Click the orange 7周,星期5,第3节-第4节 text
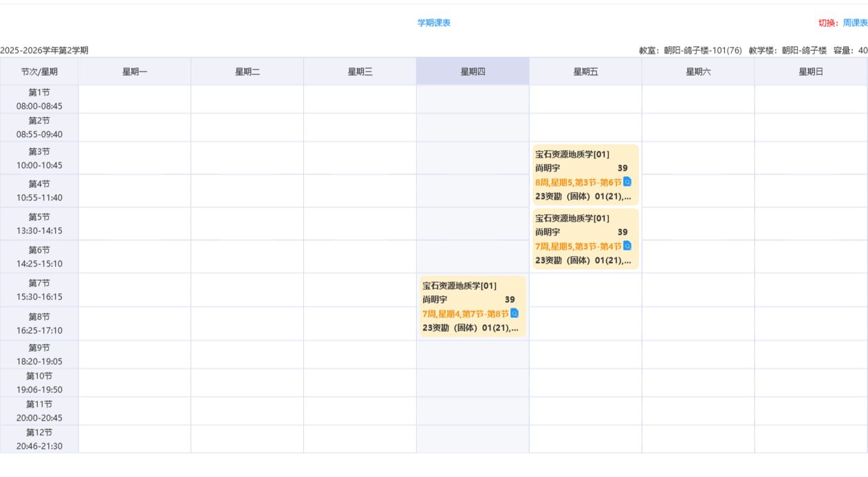Screen dimensions: 868x477 pyautogui.click(x=578, y=246)
